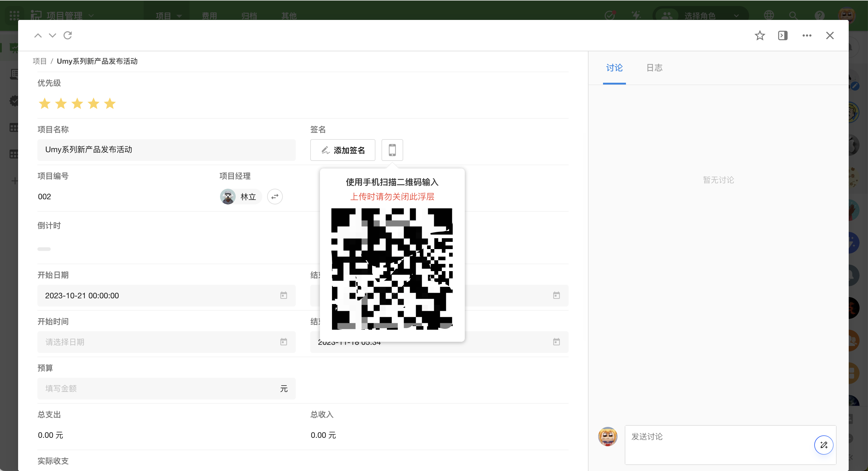Click project manager 林立 chip
868x471 pixels.
[x=241, y=197]
